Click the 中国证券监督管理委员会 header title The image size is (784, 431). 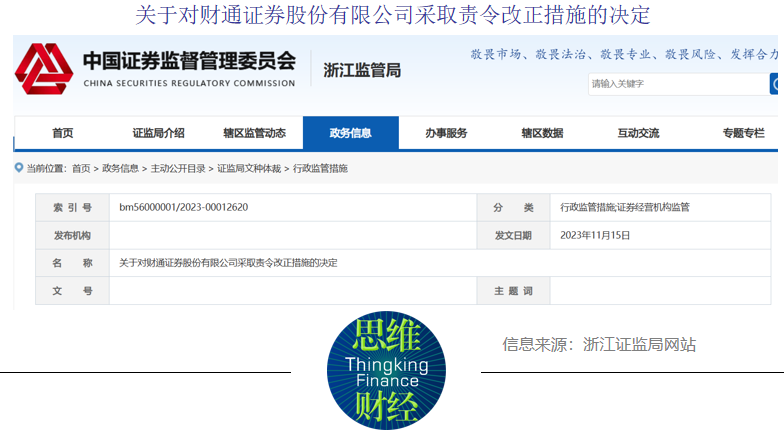point(189,61)
